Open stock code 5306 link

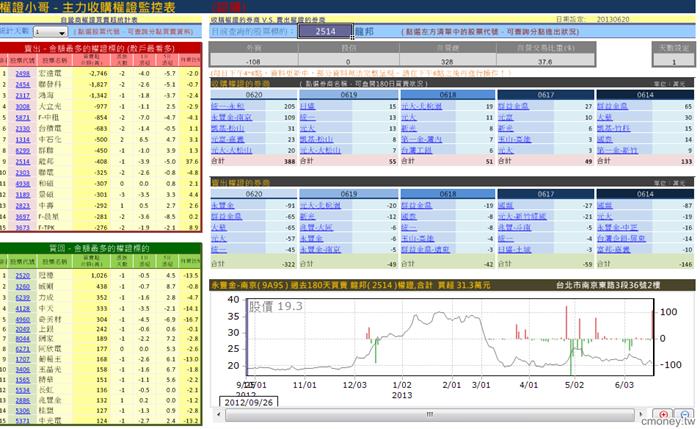coord(23,410)
